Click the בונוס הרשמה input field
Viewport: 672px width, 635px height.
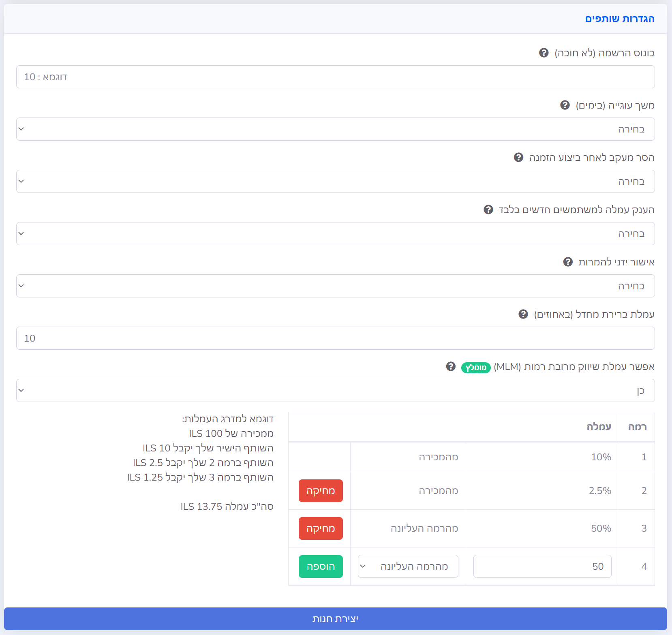(335, 77)
